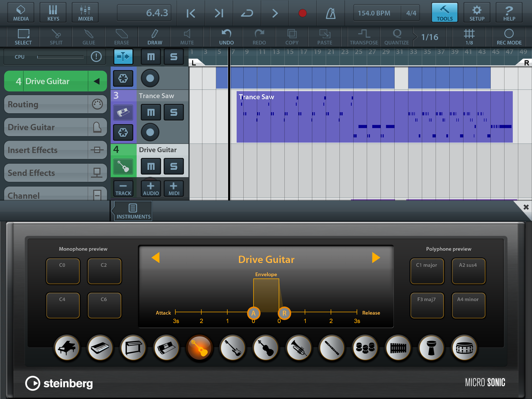Close the instrument panel
The width and height of the screenshot is (532, 399).
(526, 207)
